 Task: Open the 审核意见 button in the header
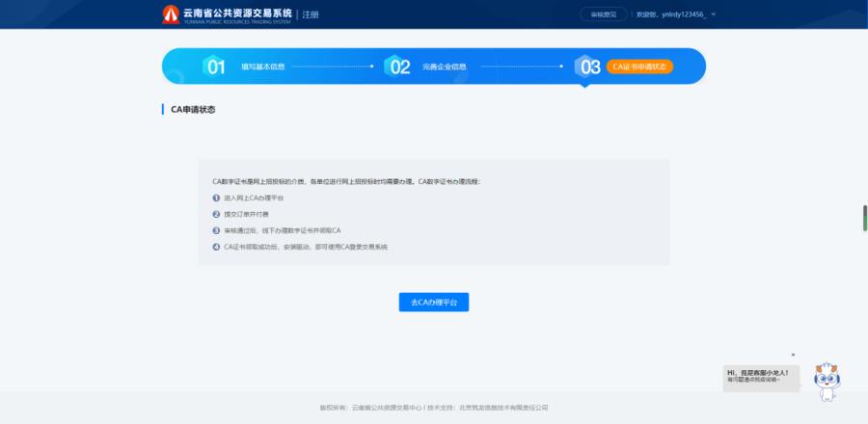click(604, 14)
